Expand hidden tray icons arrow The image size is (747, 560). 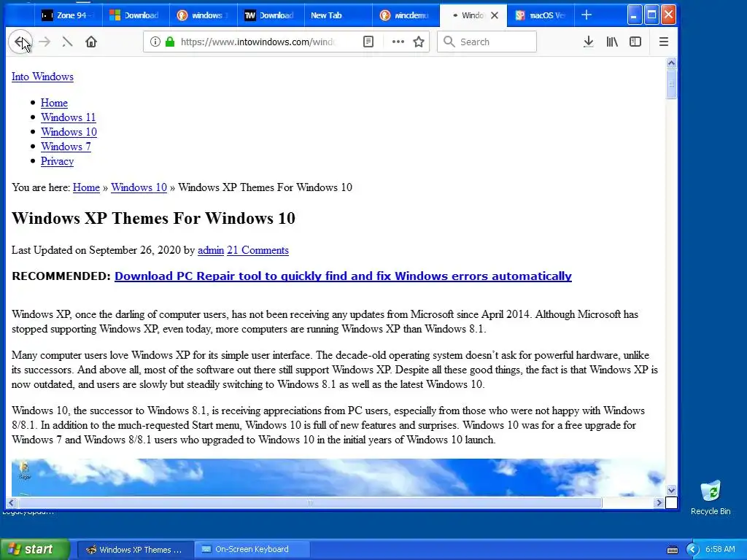pyautogui.click(x=692, y=550)
